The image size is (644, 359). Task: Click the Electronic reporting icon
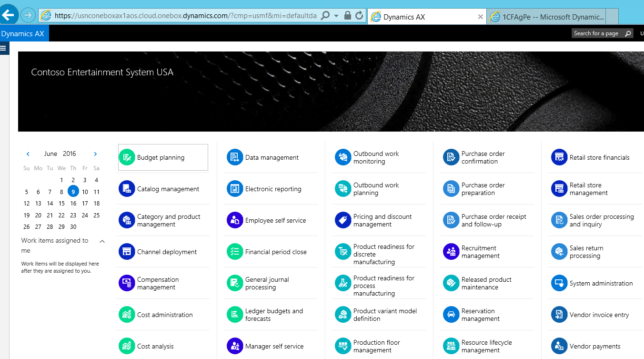click(235, 189)
